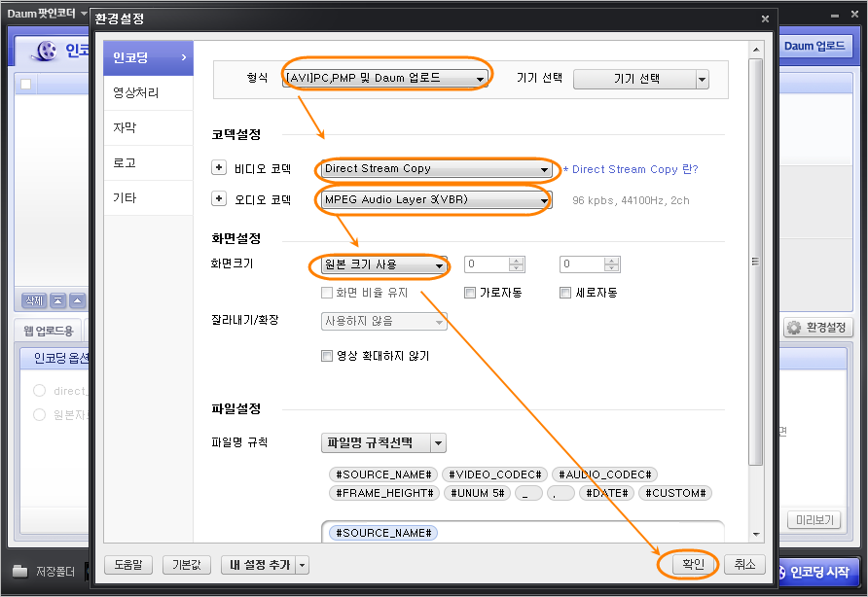Screen dimensions: 868x597
Task: Click the move-to-top icon beside 삭제
Action: (x=58, y=300)
